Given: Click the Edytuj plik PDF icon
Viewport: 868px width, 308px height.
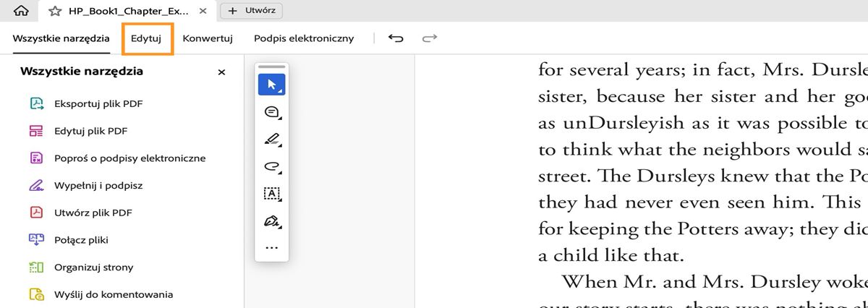Looking at the screenshot, I should (36, 131).
